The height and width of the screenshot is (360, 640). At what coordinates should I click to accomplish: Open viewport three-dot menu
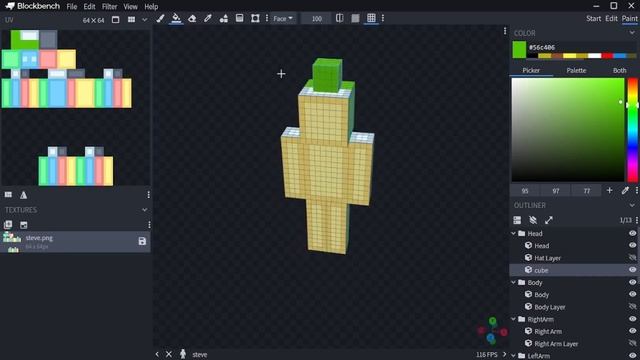coord(505,31)
